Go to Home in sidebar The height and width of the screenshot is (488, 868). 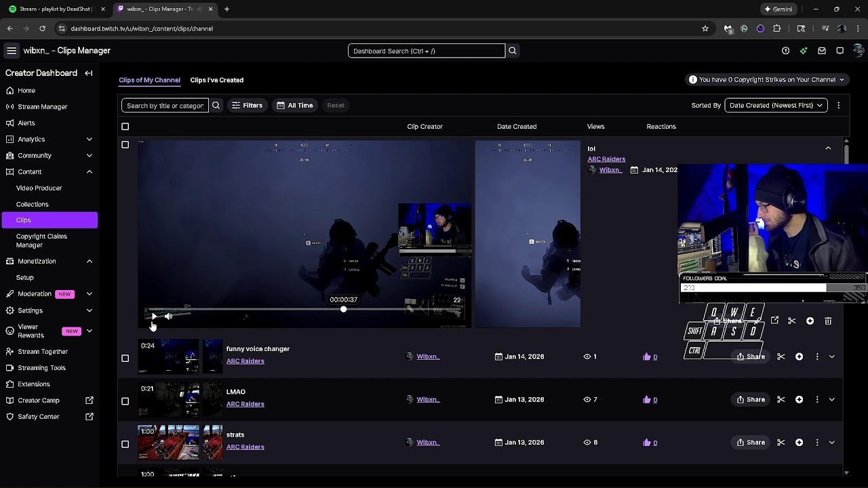[x=26, y=91]
